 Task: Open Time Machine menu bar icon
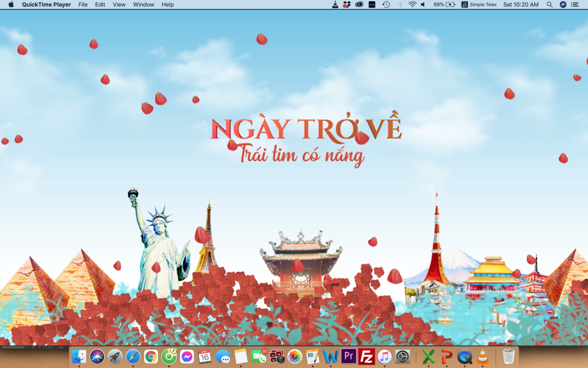pos(386,5)
